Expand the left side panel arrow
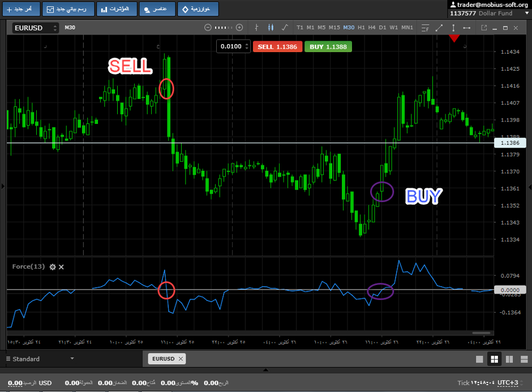532x392 pixels. pyautogui.click(x=3, y=186)
